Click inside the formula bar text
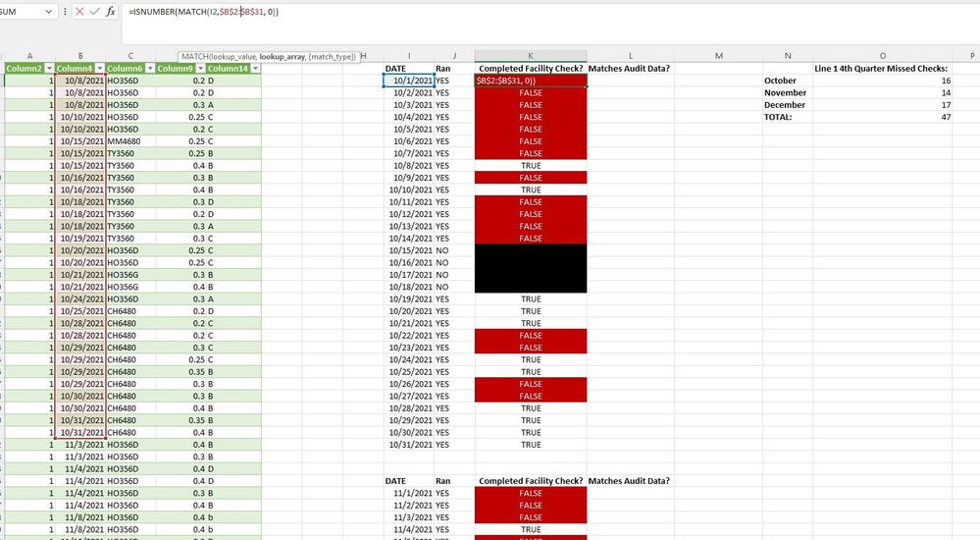Image resolution: width=980 pixels, height=540 pixels. pos(204,11)
